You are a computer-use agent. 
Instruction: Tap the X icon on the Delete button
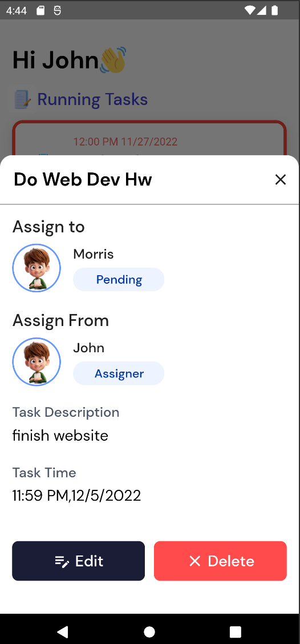click(x=194, y=561)
